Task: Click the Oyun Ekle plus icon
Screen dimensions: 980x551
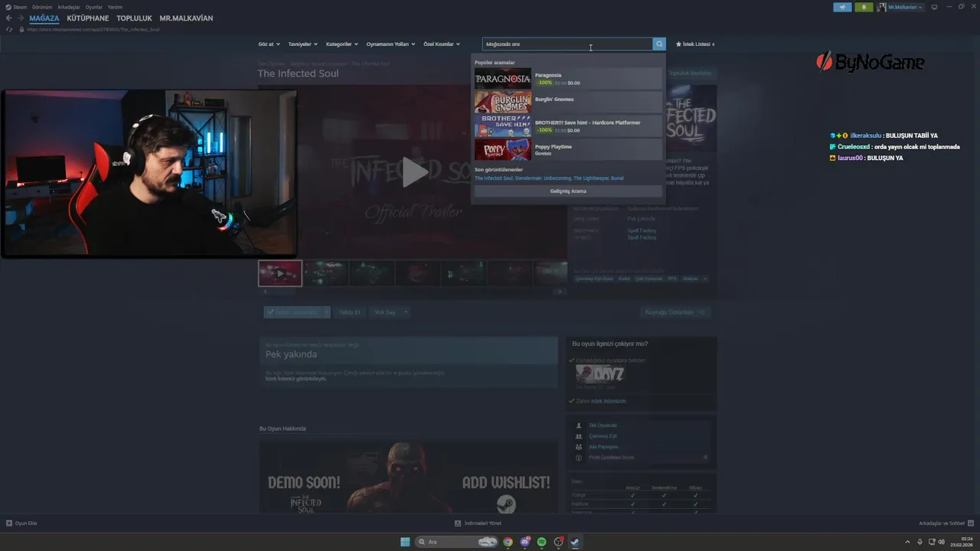Action: coord(9,523)
